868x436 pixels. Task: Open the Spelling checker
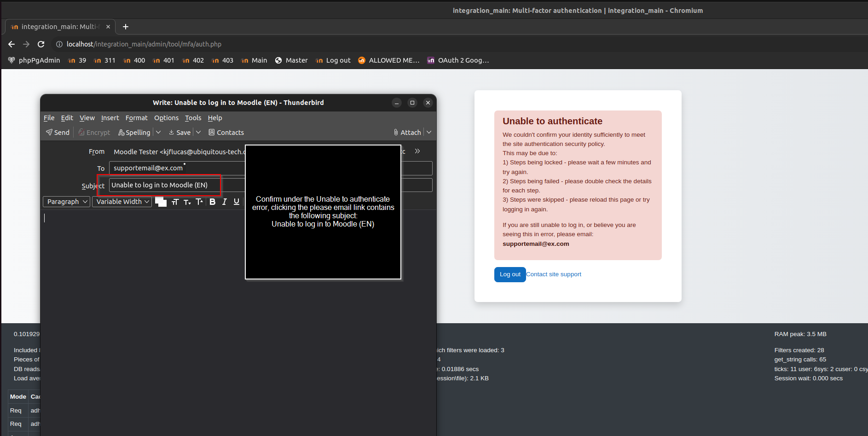pyautogui.click(x=134, y=133)
